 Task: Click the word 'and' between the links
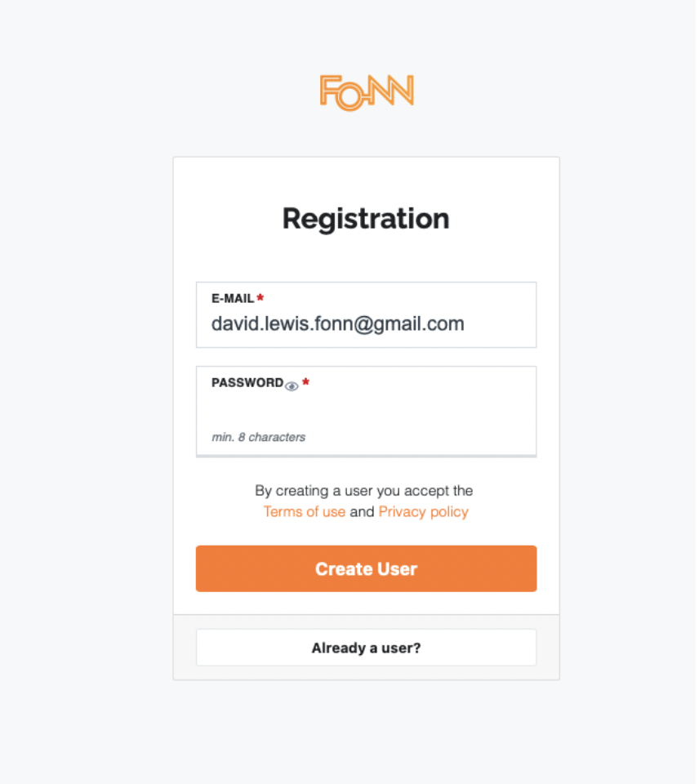[362, 511]
